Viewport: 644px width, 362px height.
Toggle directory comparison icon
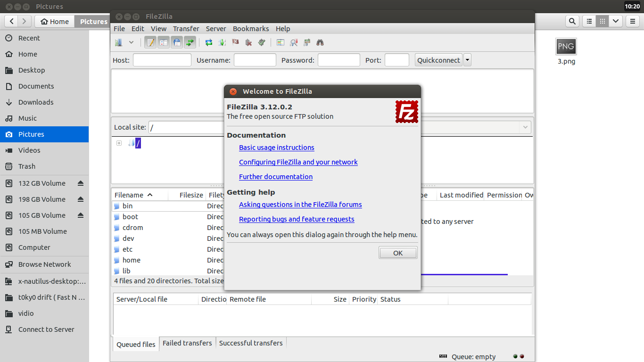294,42
